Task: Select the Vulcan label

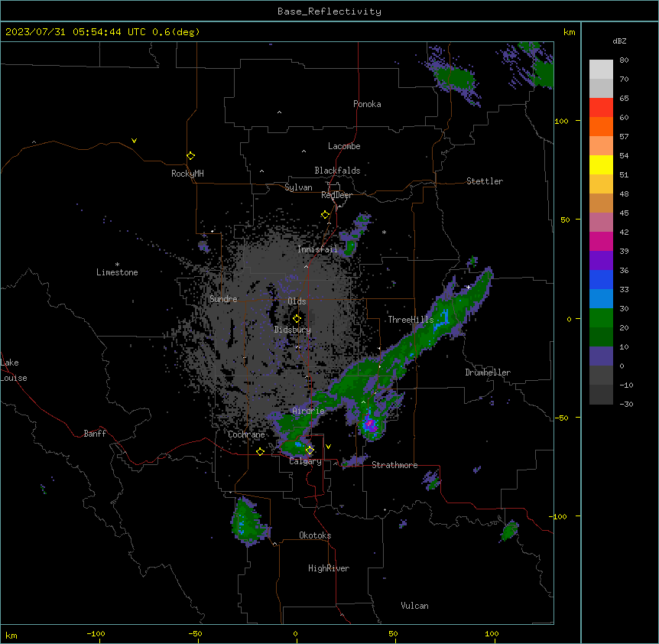Action: (x=414, y=606)
